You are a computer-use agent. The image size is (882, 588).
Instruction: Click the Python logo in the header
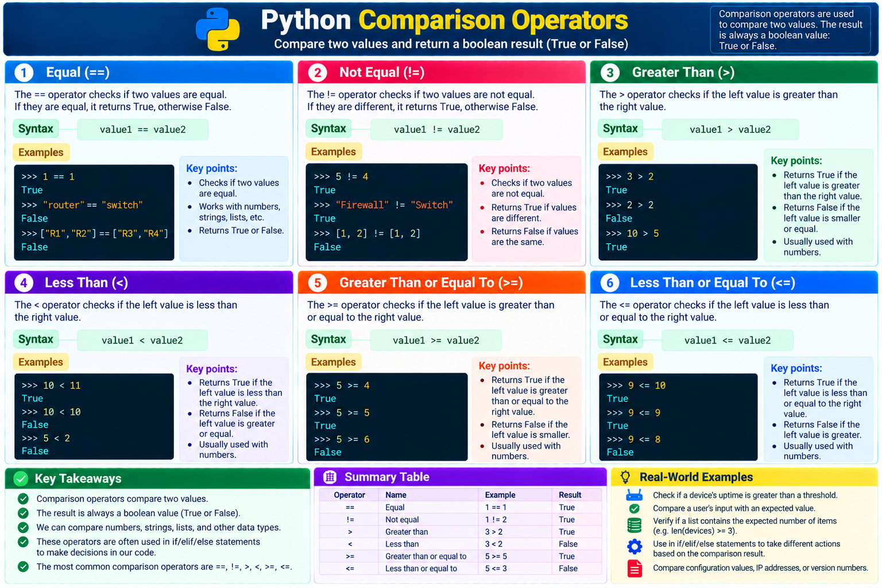click(218, 29)
